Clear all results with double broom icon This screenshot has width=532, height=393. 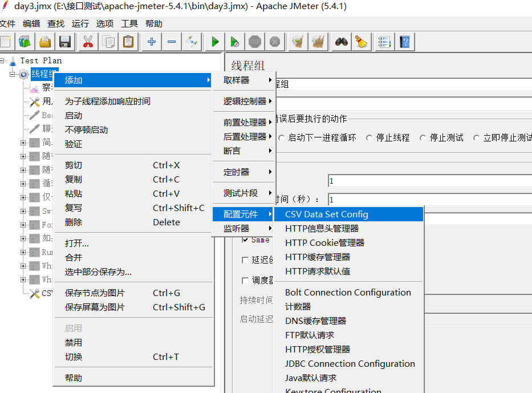coord(318,42)
